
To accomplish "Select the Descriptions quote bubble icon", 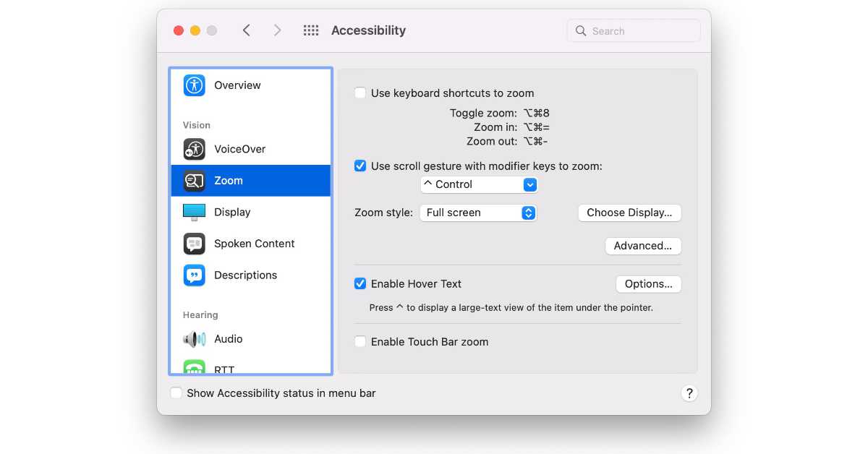I will click(194, 275).
